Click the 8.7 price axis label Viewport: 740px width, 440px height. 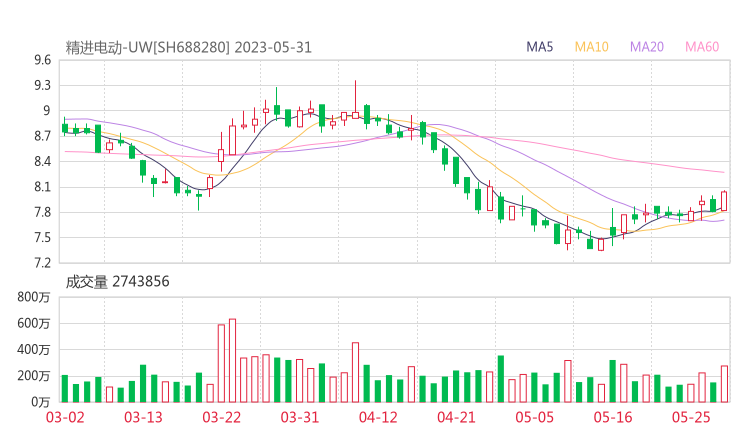(x=42, y=136)
